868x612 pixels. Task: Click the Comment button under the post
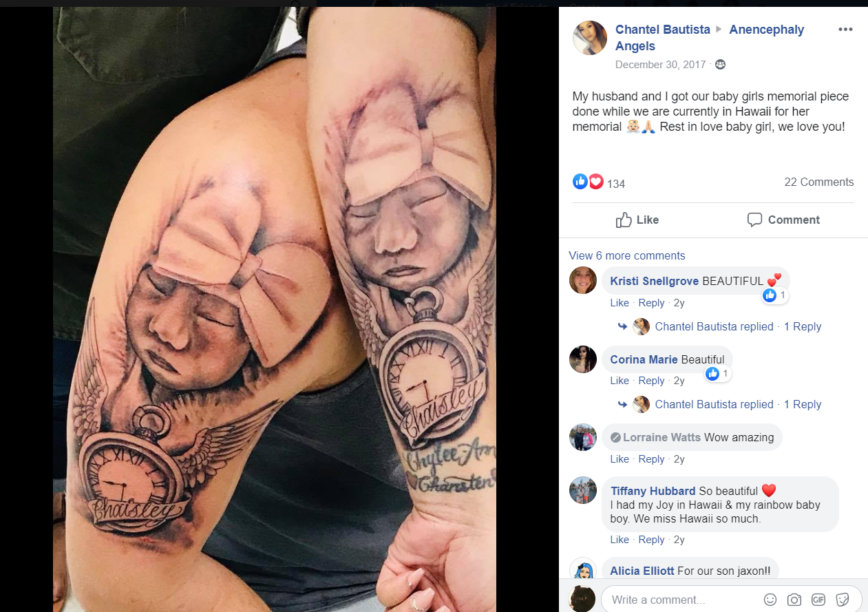click(x=783, y=220)
